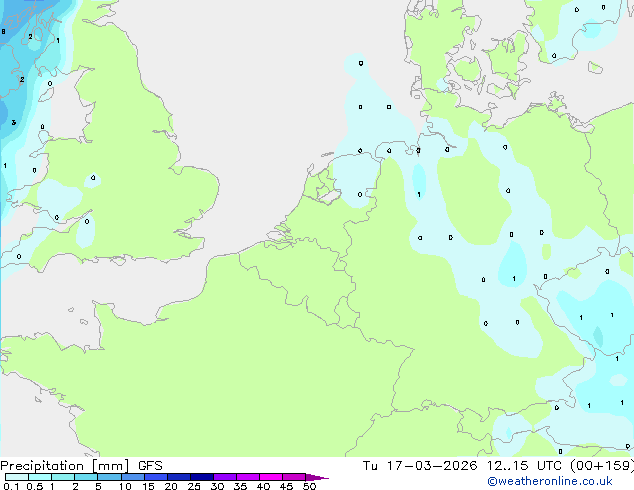Image resolution: width=634 pixels, height=490 pixels.
Task: Pick the 20–25 mm dark blue swatch
Action: [x=179, y=477]
